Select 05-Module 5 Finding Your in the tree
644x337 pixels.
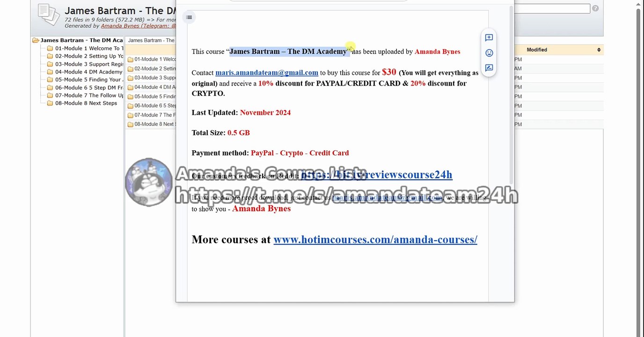[89, 80]
